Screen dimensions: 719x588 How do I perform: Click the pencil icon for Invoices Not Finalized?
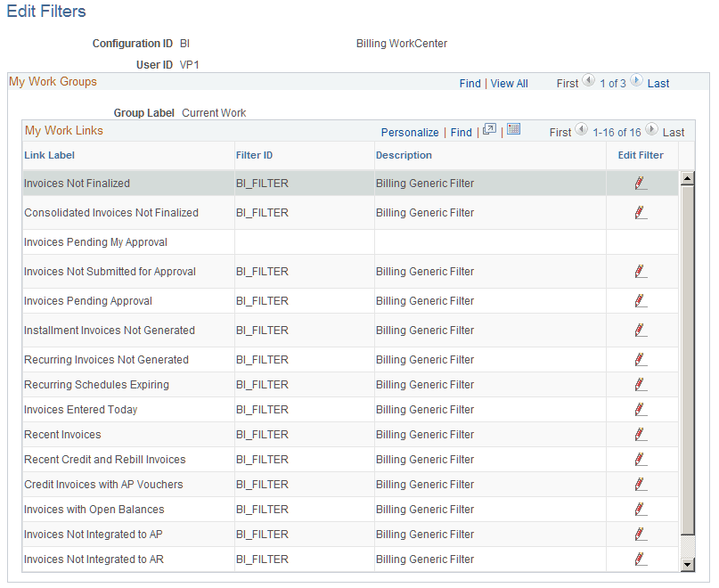[x=641, y=184]
